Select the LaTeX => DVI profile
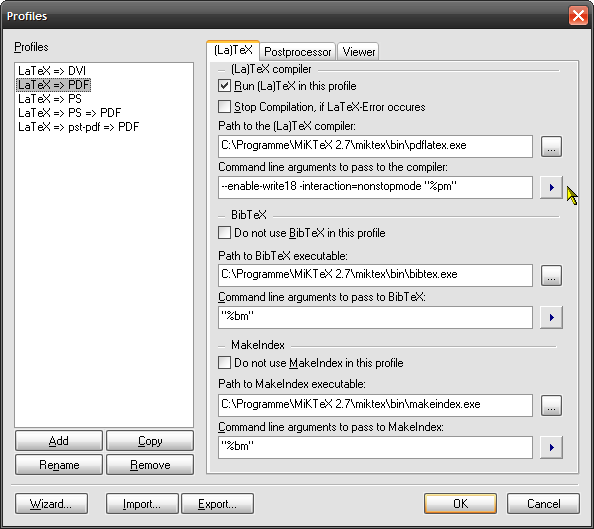 coord(52,71)
